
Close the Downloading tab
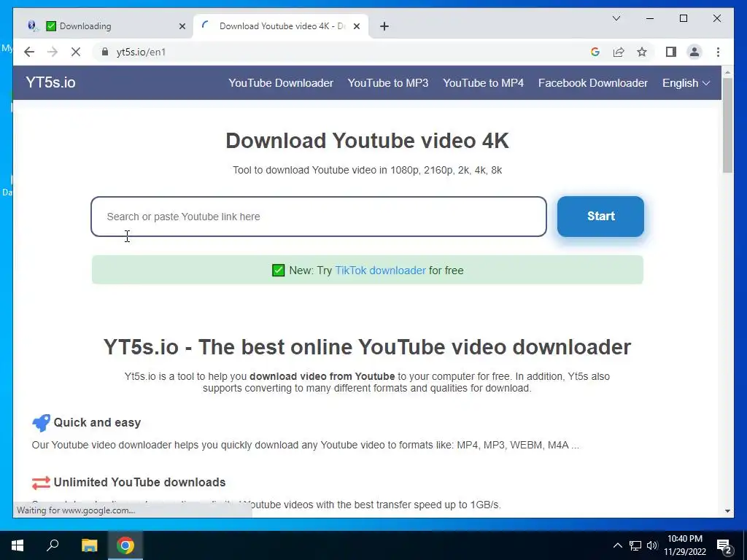[x=182, y=26]
